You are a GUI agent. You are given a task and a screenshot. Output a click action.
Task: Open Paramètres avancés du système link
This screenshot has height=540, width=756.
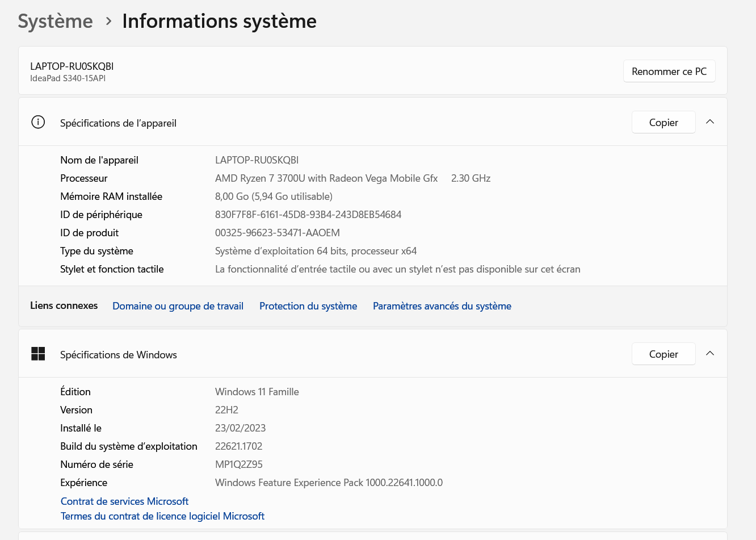[x=442, y=306]
